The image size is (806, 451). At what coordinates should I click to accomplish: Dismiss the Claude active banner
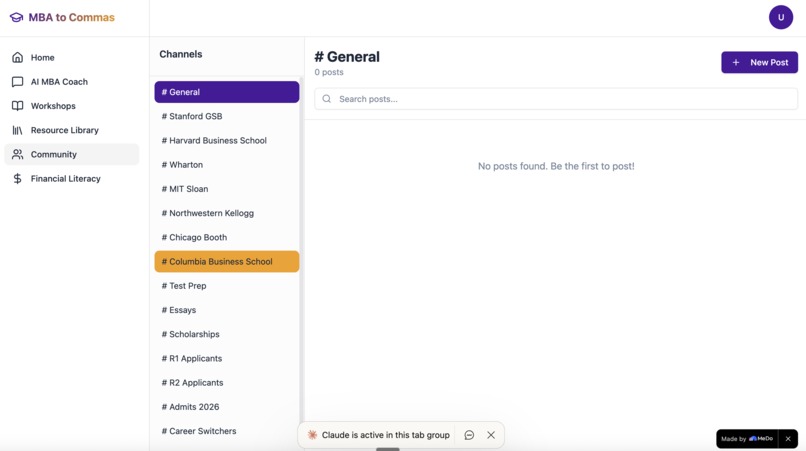[x=491, y=435]
